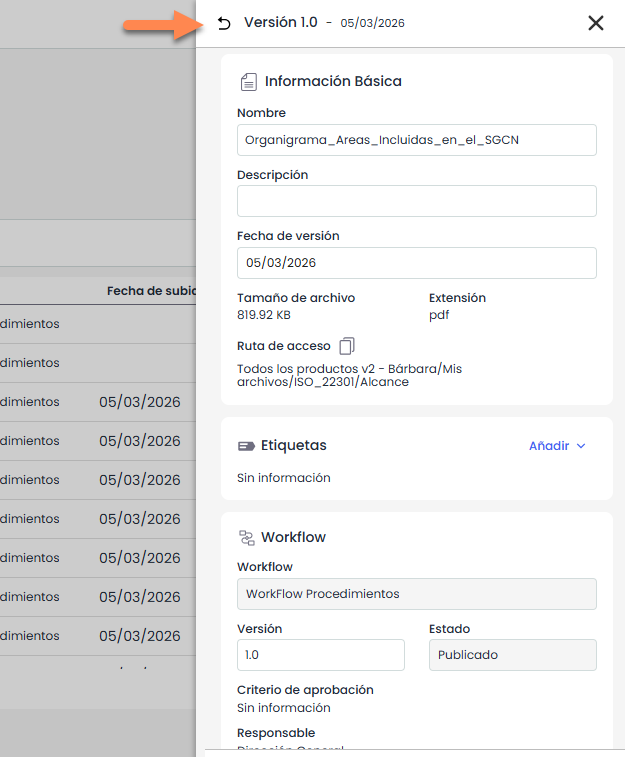This screenshot has height=757, width=625.
Task: Click the Workflow Procedimientos field
Action: (416, 594)
